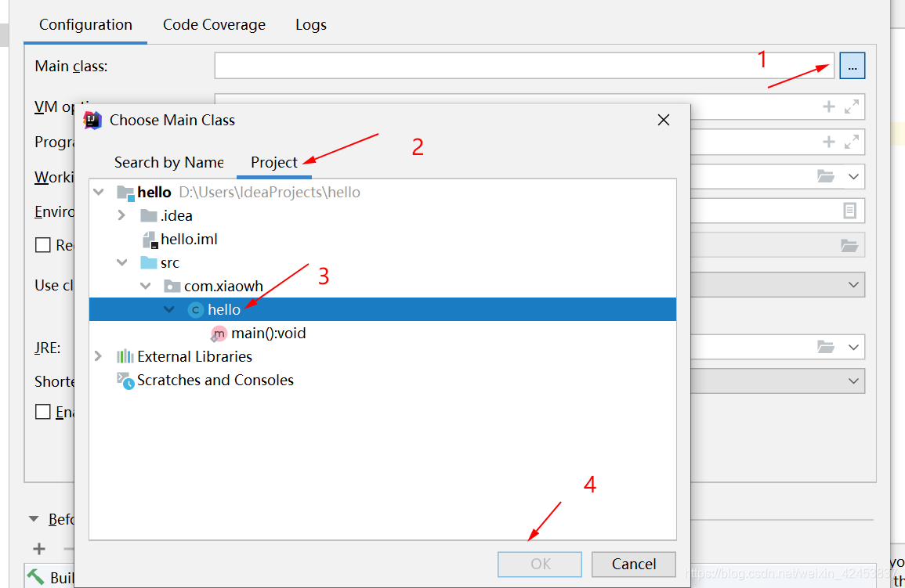Click the src source folder icon
The image size is (905, 588).
point(149,263)
